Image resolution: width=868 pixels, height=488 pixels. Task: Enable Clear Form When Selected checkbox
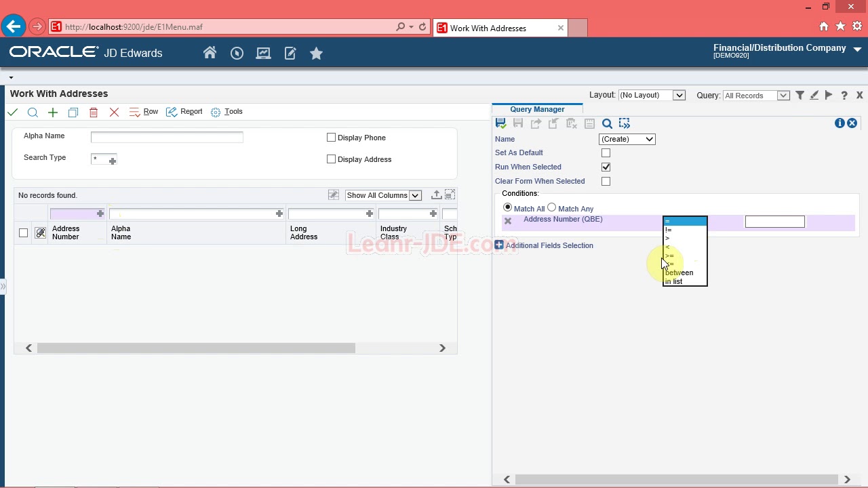(606, 182)
